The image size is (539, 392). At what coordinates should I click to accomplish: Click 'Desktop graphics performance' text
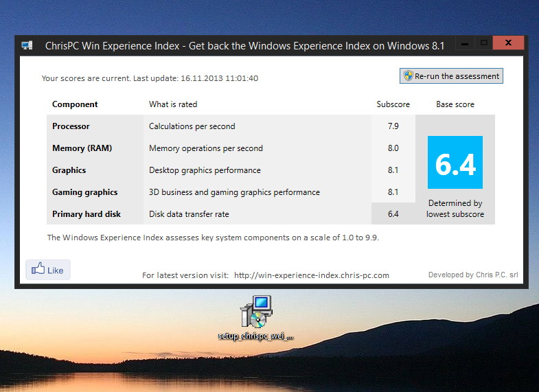click(x=205, y=170)
